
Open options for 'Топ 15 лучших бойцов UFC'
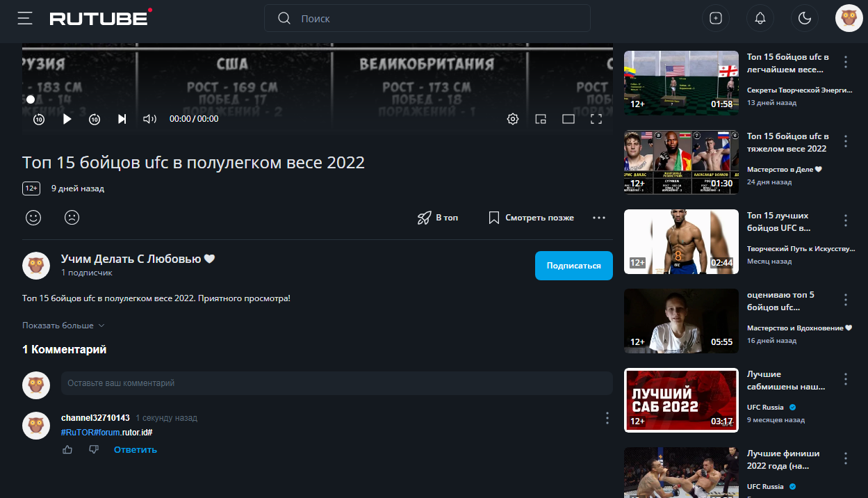[846, 220]
